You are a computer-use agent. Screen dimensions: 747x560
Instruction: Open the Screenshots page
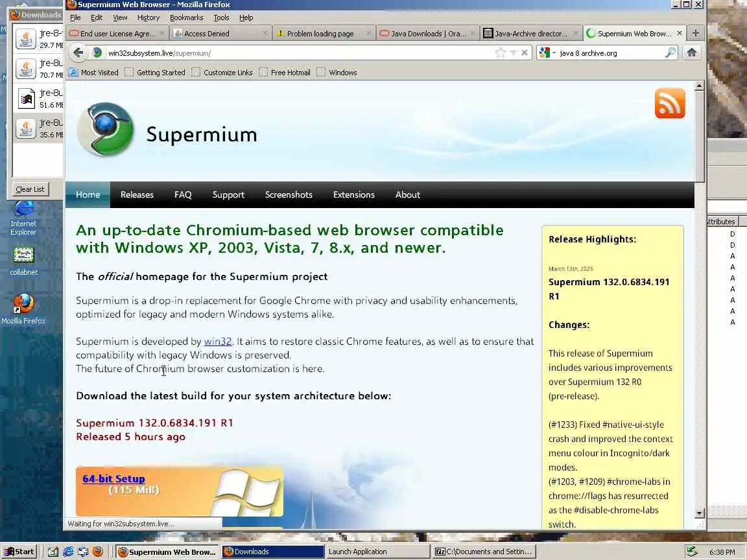coord(289,194)
